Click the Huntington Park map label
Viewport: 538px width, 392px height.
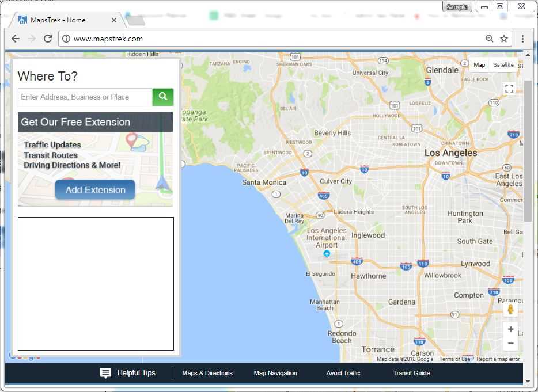[x=465, y=217]
